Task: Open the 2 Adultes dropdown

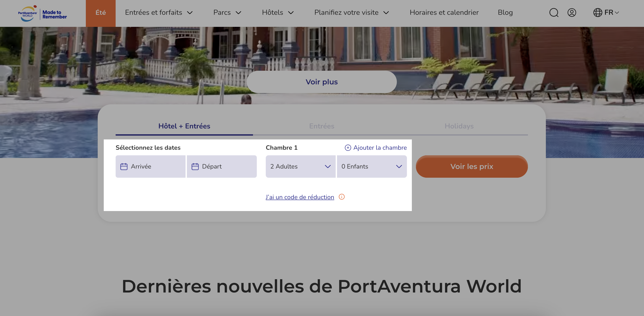Action: point(300,167)
